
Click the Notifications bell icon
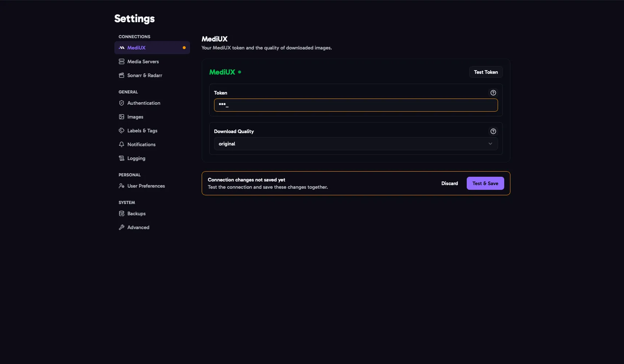122,144
